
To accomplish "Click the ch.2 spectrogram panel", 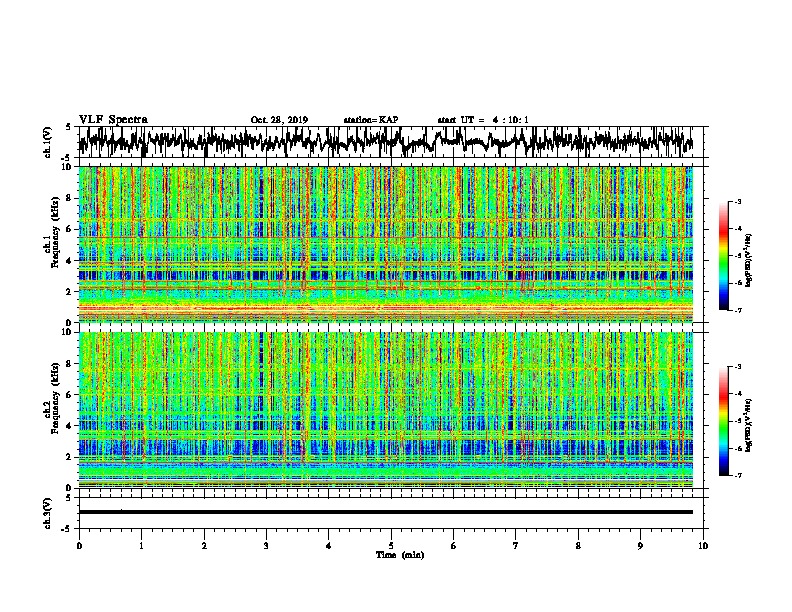I will [385, 410].
